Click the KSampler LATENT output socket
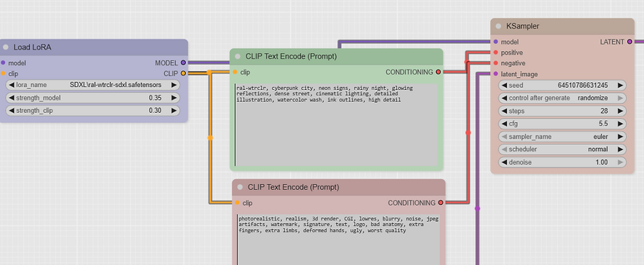This screenshot has width=644, height=265. click(x=630, y=42)
